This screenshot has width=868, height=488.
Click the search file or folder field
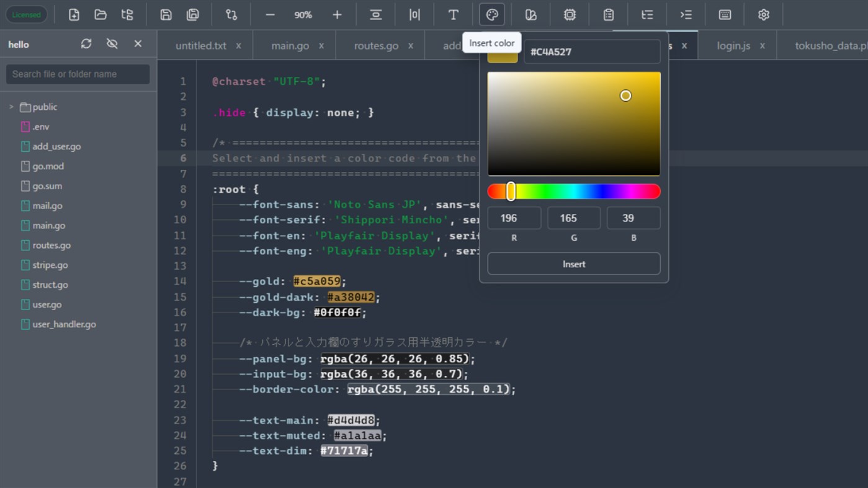pos(78,74)
